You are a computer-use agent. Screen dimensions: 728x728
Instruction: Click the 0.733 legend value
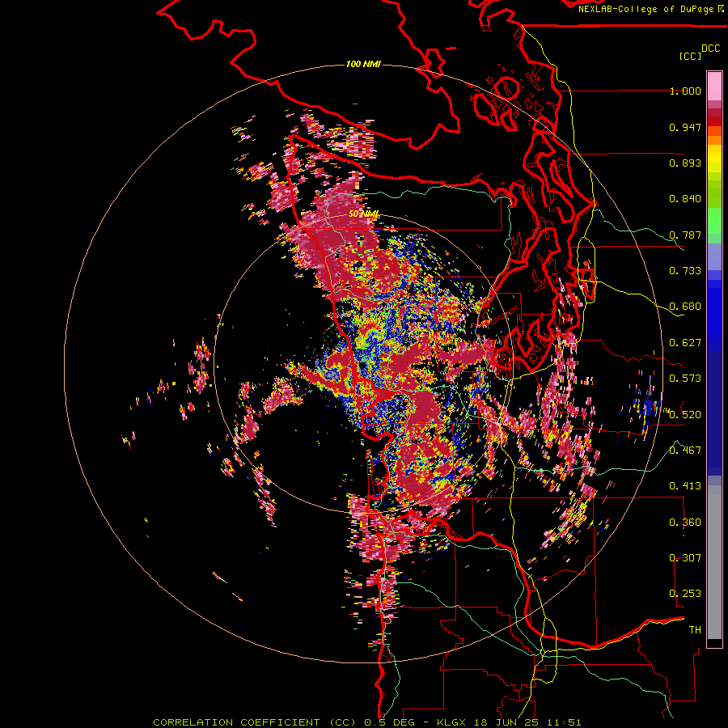(685, 271)
